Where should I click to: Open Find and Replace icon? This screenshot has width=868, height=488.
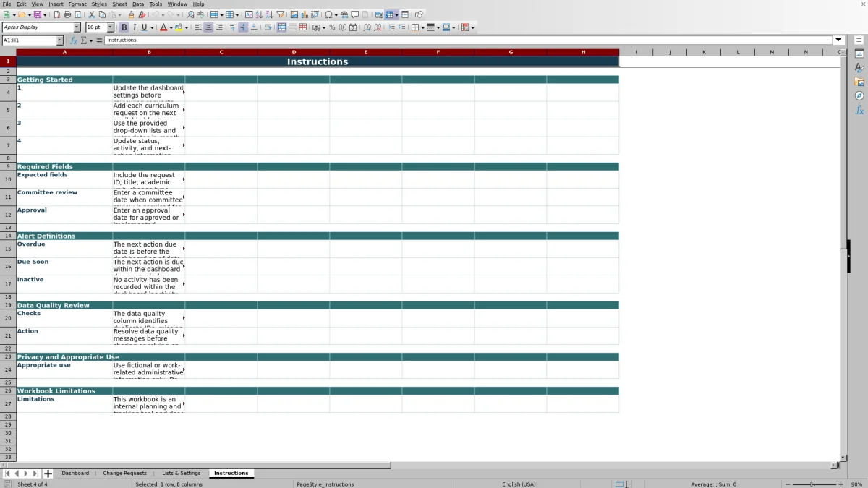190,14
